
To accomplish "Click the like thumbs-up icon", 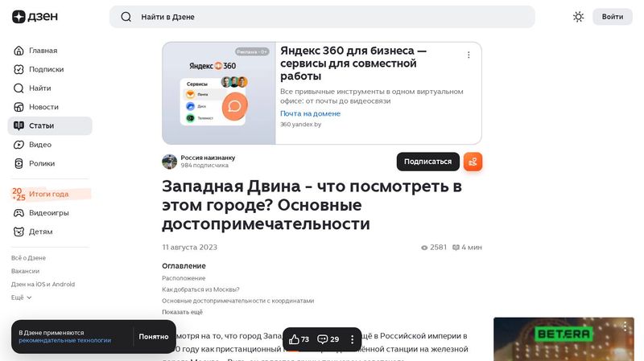I will [x=295, y=339].
